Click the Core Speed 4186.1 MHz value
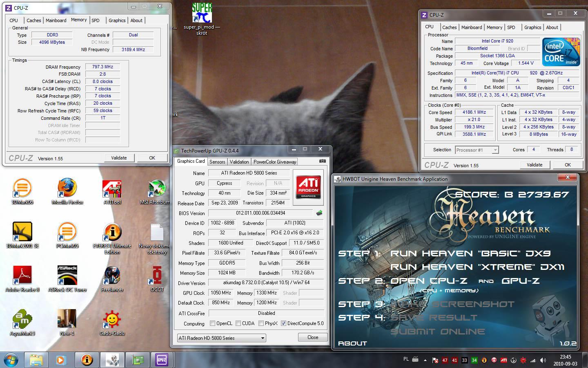 tap(474, 112)
